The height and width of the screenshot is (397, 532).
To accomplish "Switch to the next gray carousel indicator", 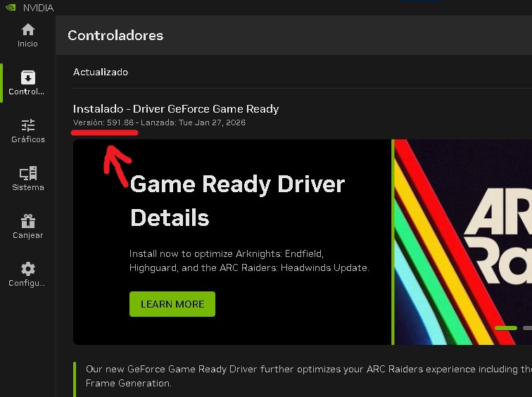I will tap(528, 328).
